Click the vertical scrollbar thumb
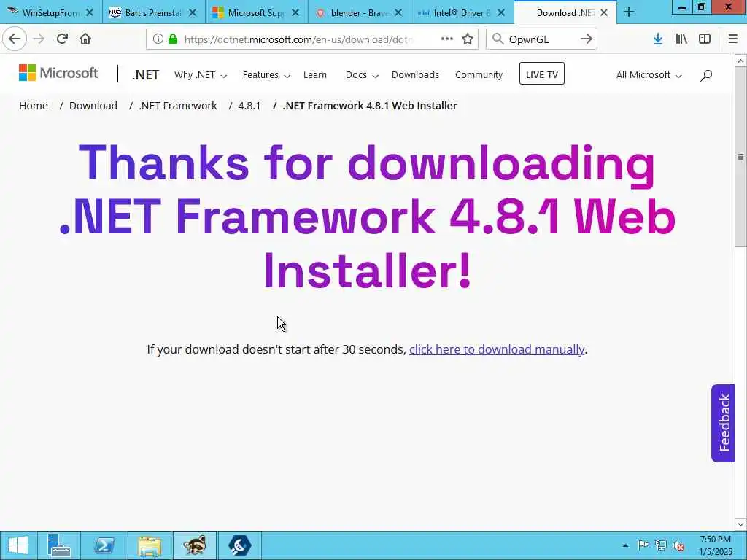 click(x=740, y=157)
